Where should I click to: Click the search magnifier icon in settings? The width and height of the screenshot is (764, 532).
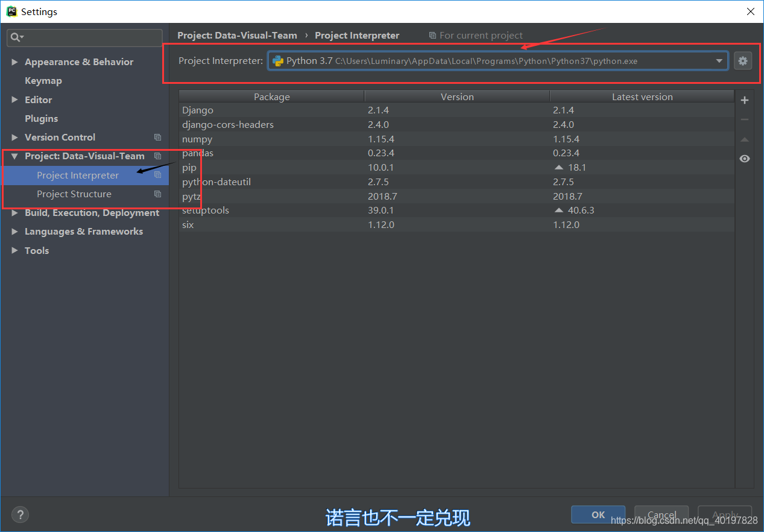coord(16,37)
